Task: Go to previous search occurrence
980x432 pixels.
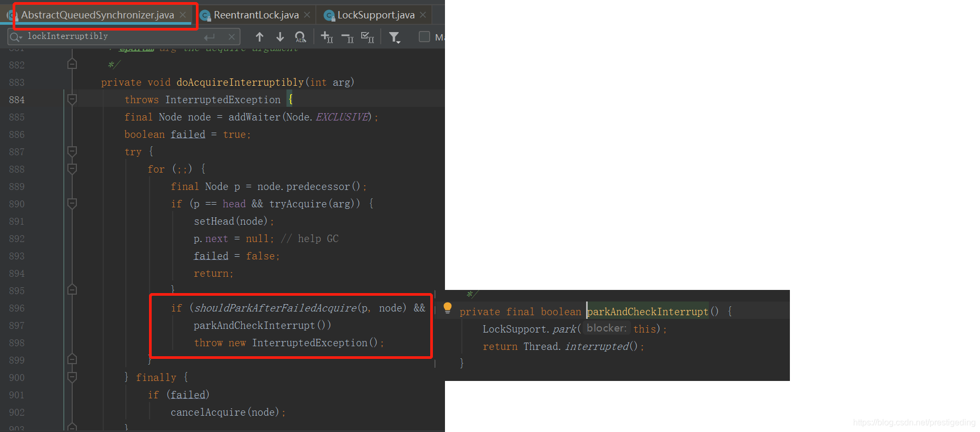Action: [x=260, y=37]
